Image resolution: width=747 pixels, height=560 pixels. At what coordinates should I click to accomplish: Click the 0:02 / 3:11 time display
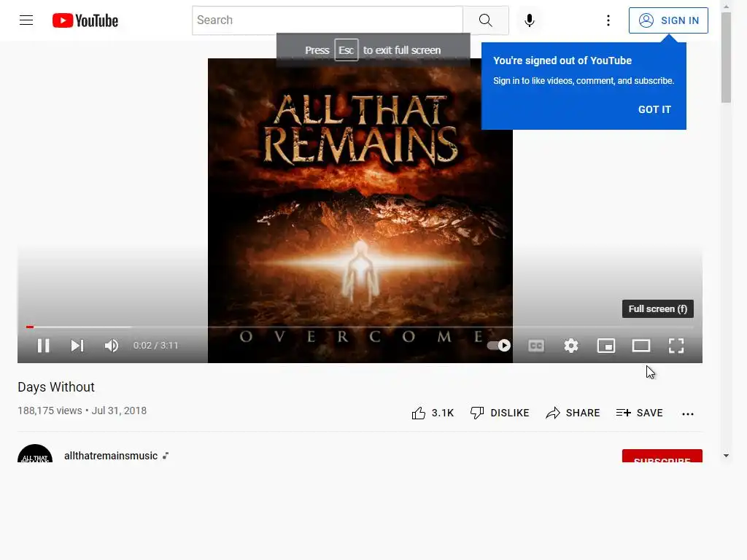click(x=156, y=346)
